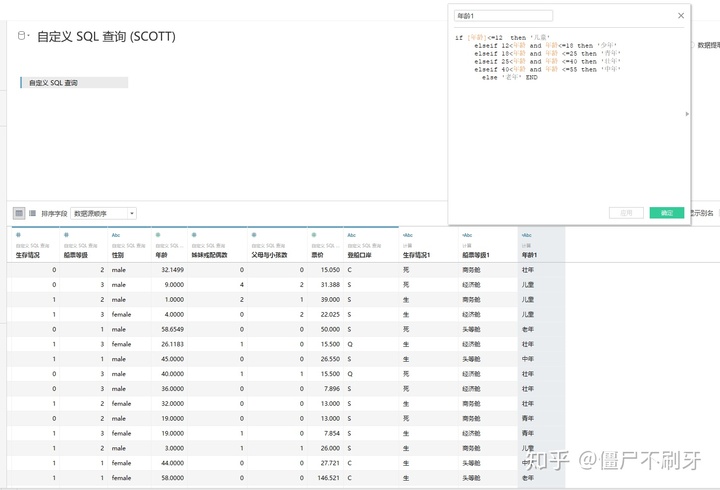
Task: Click the 自定义 SQL 查询 (SCOTT) title
Action: tap(106, 36)
